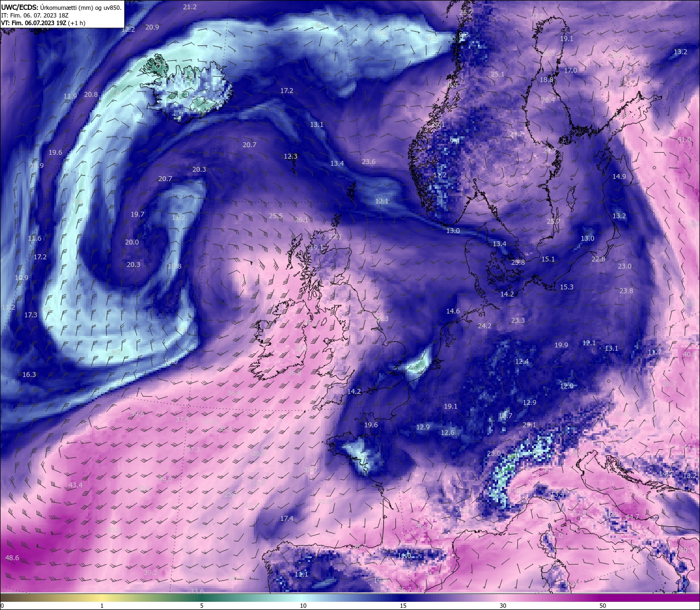Click the 20.8 map value
Screen dimensions: 700x610
tap(91, 95)
